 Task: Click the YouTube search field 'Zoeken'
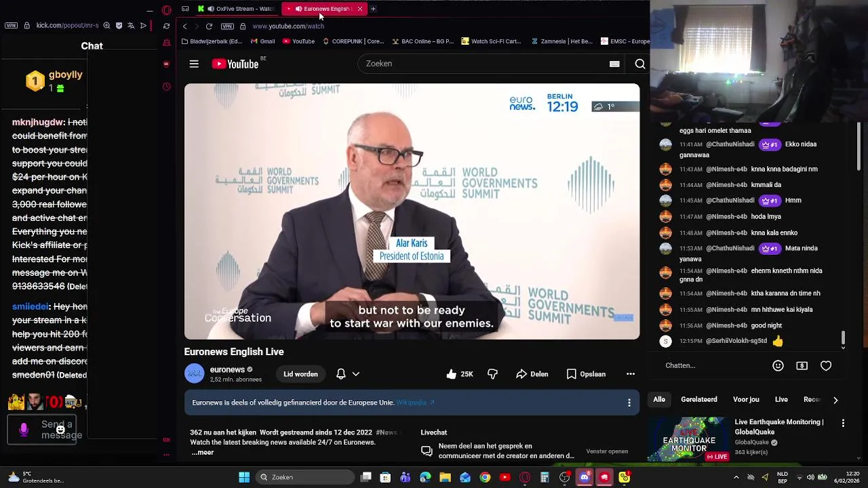485,64
